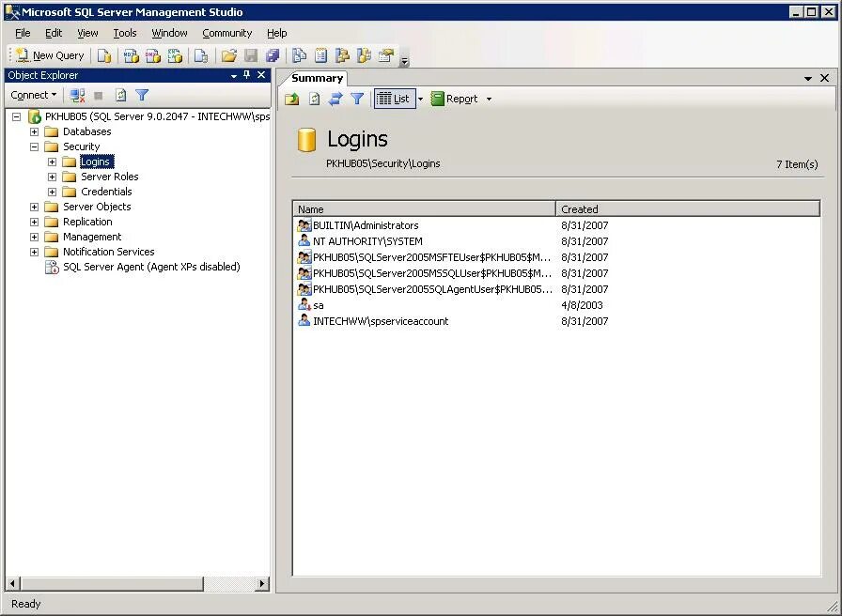Collapse the Security folder
The image size is (842, 616).
point(35,146)
